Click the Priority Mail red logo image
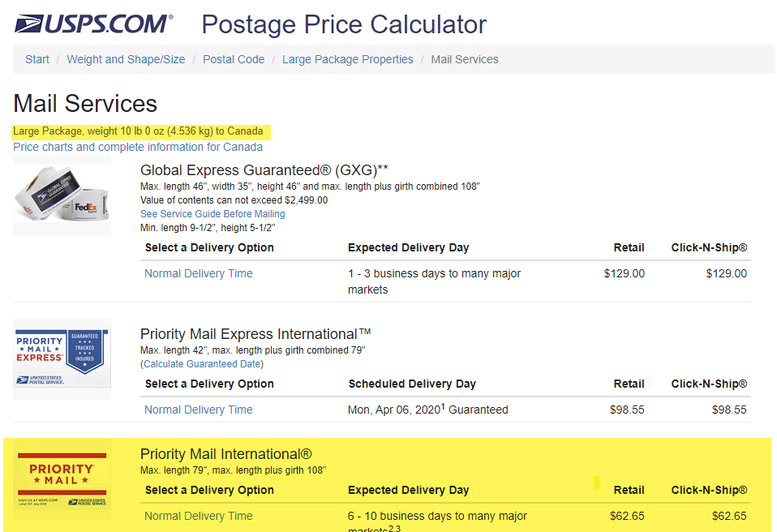This screenshot has height=532, width=777. point(62,478)
